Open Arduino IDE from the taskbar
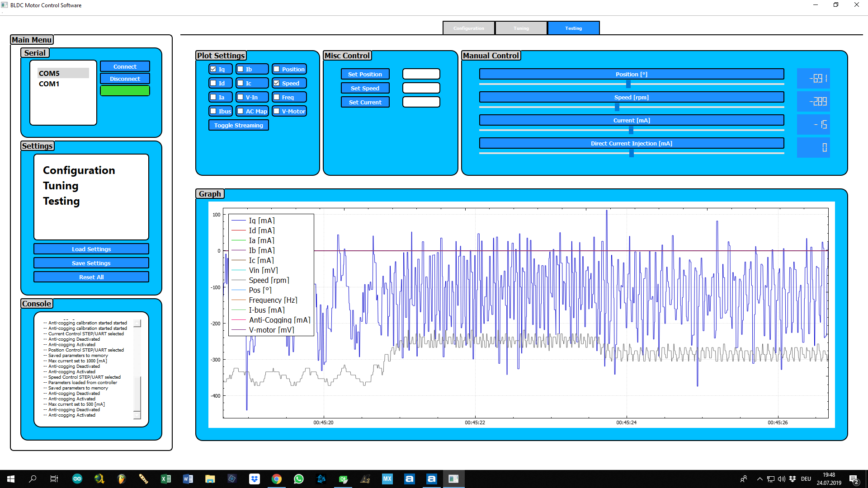 coord(77,479)
